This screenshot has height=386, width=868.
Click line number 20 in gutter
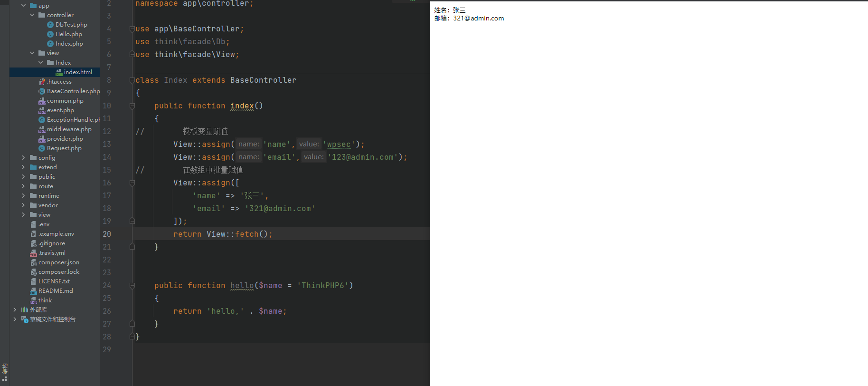(107, 234)
